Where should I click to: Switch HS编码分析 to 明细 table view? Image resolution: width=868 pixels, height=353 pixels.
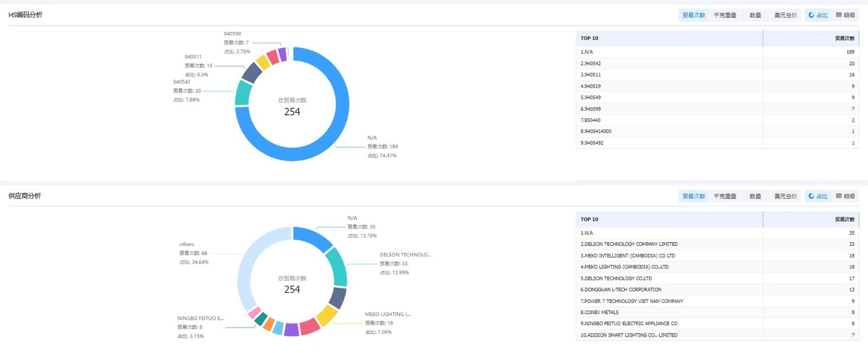pos(845,15)
